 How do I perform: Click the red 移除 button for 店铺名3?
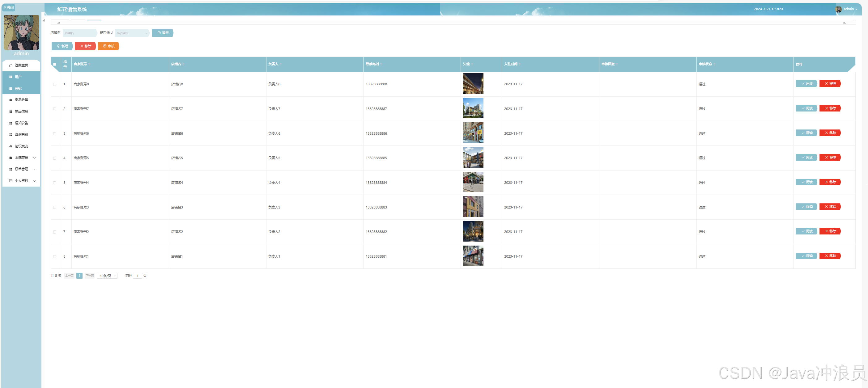pyautogui.click(x=830, y=207)
